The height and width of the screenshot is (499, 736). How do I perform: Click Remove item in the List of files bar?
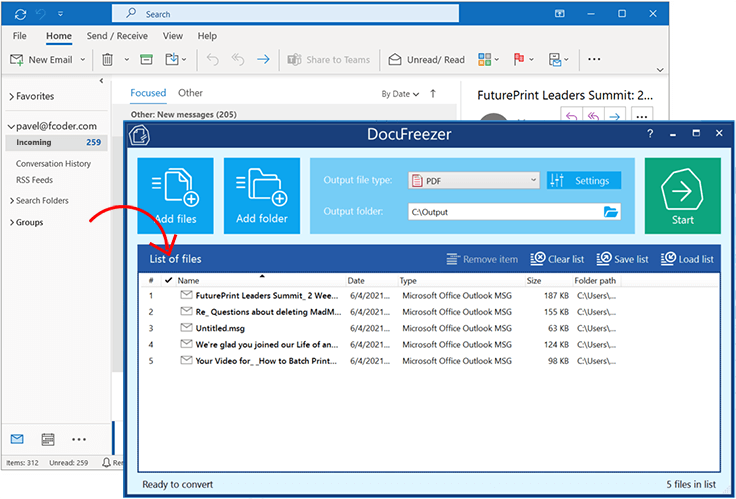[x=482, y=259]
